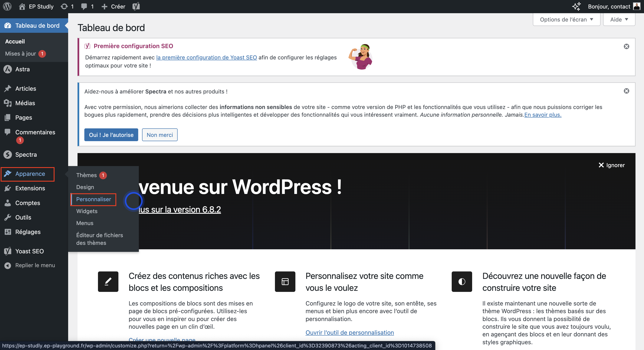Click the half-circle styles icon
Viewport: 644px width, 350px height.
pos(461,281)
